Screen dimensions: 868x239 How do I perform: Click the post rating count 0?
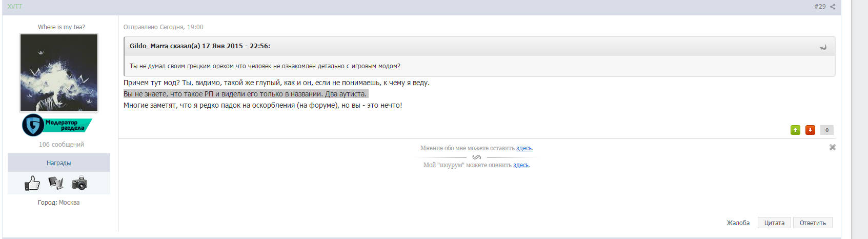[x=827, y=130]
